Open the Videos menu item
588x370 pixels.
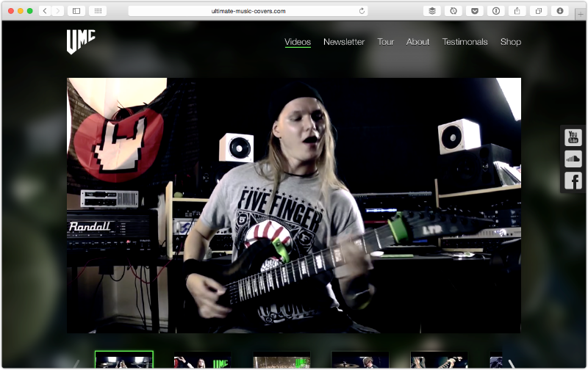[x=298, y=42]
